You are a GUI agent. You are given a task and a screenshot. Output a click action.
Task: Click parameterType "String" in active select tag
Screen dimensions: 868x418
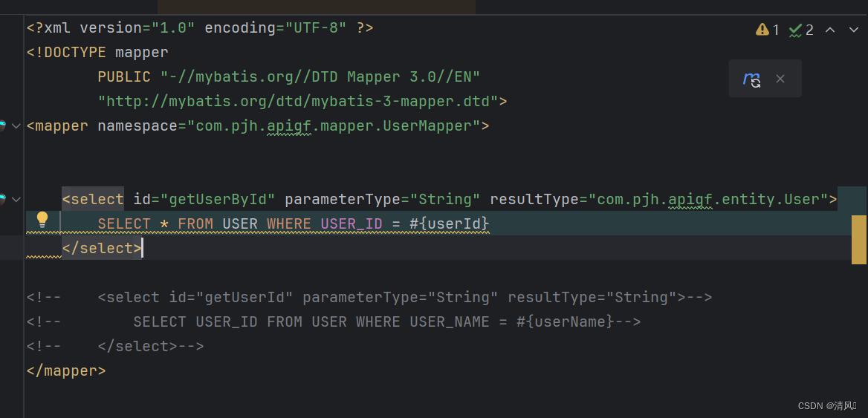pyautogui.click(x=445, y=199)
